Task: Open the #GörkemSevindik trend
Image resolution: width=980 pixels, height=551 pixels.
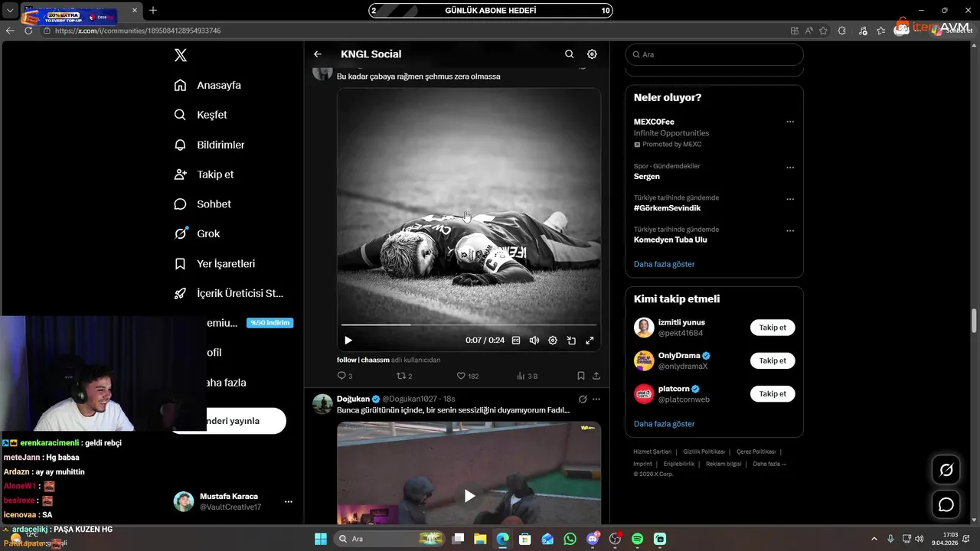Action: coord(667,208)
